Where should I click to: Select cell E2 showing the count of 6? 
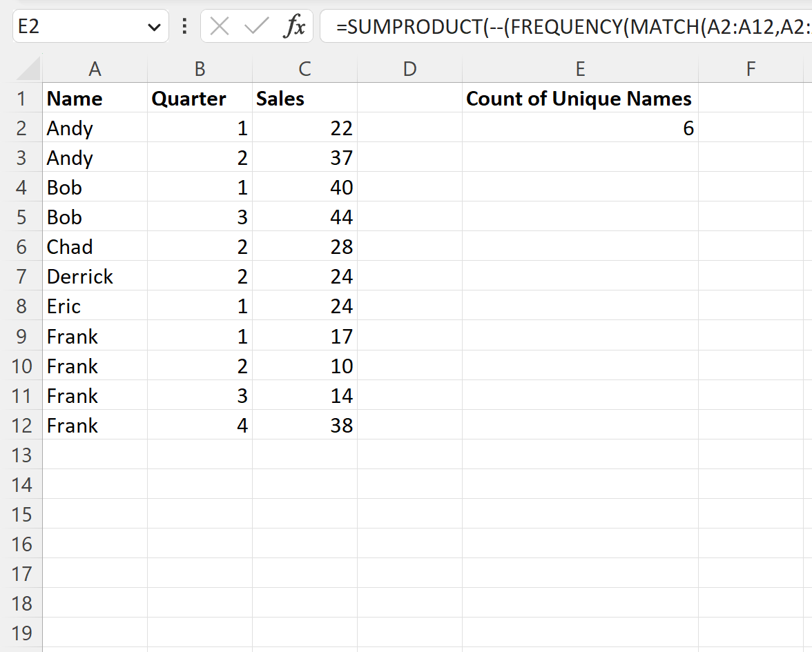click(580, 128)
